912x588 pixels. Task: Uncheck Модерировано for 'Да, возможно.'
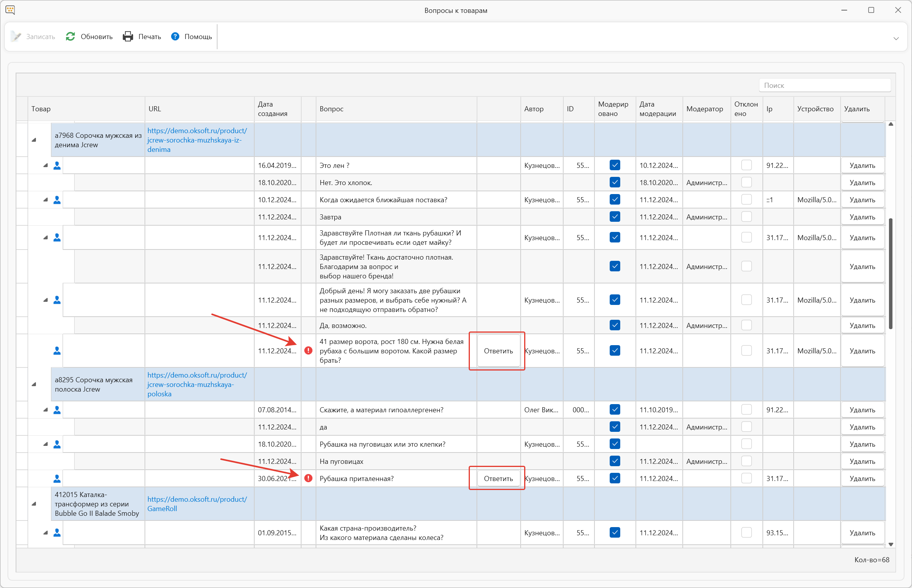pos(615,325)
